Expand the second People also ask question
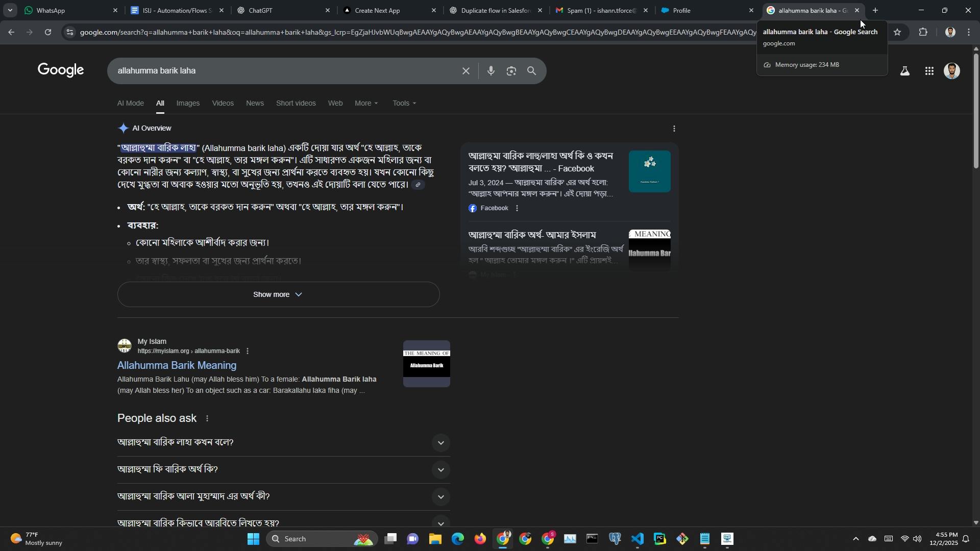The image size is (980, 551). coord(440,469)
